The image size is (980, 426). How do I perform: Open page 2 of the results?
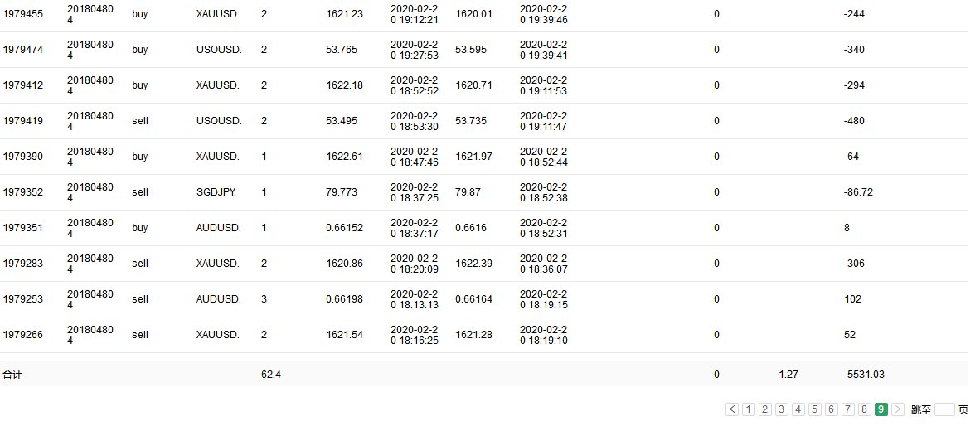tap(764, 409)
